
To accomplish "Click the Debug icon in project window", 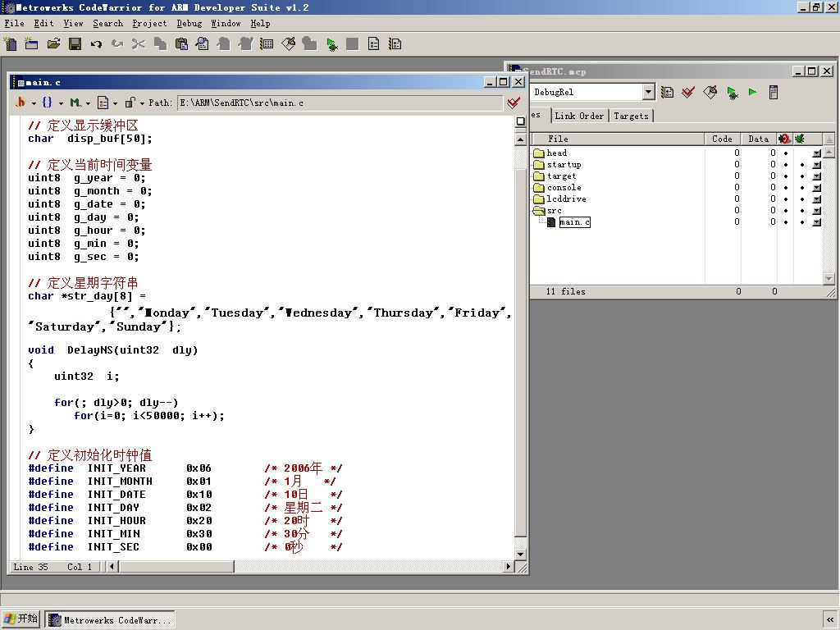I will (x=732, y=93).
